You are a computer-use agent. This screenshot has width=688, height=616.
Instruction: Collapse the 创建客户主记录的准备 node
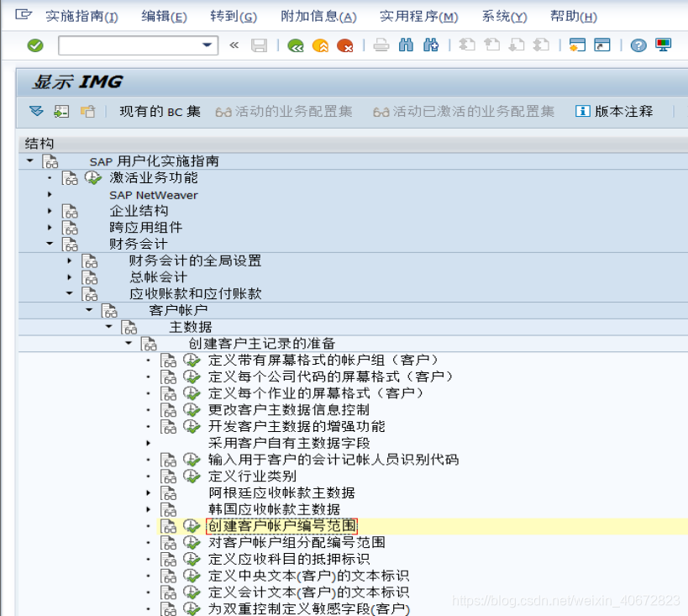point(129,343)
